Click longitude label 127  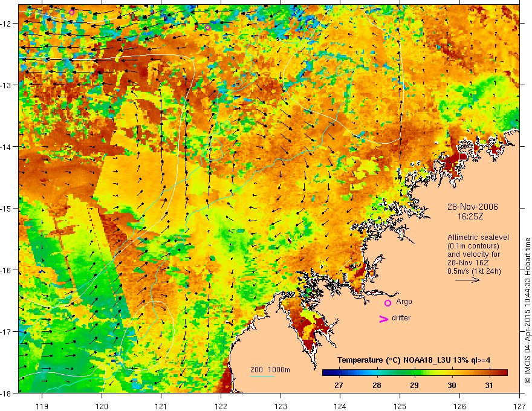pyautogui.click(x=519, y=406)
